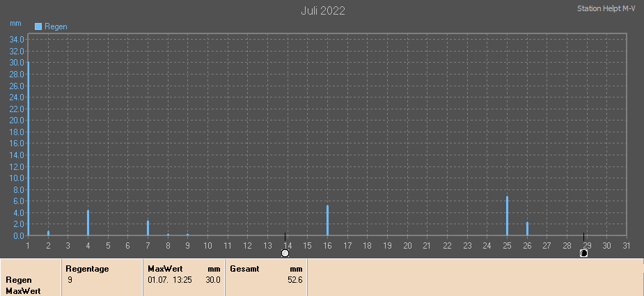Click the MaxWert value 30.0
Viewport: 644px width, 296px height.
(213, 280)
